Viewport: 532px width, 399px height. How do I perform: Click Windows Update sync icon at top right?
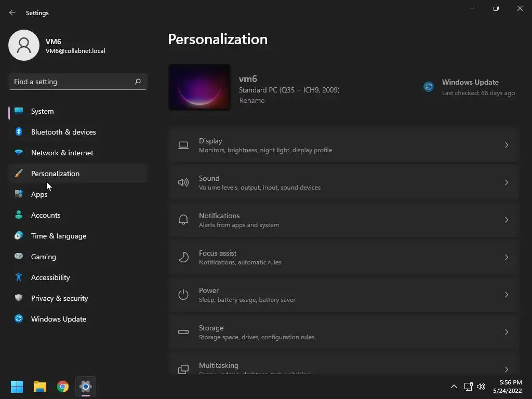pyautogui.click(x=429, y=87)
